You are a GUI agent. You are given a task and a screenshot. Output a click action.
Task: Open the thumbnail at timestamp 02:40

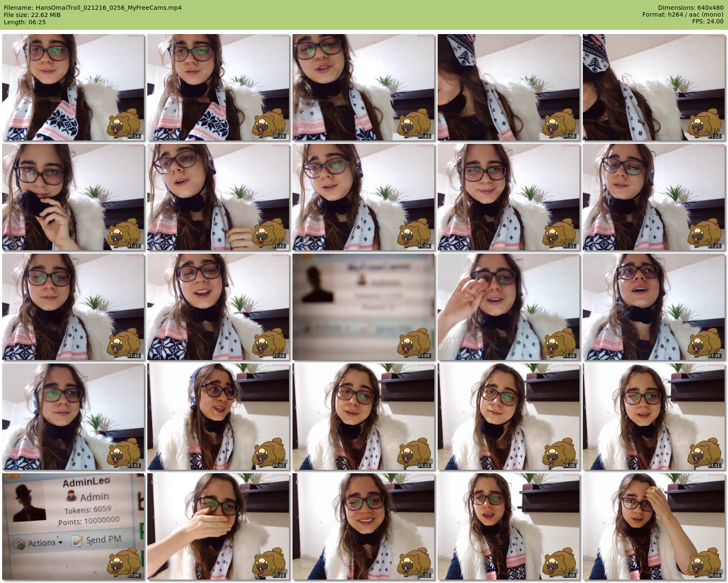pyautogui.click(x=73, y=307)
